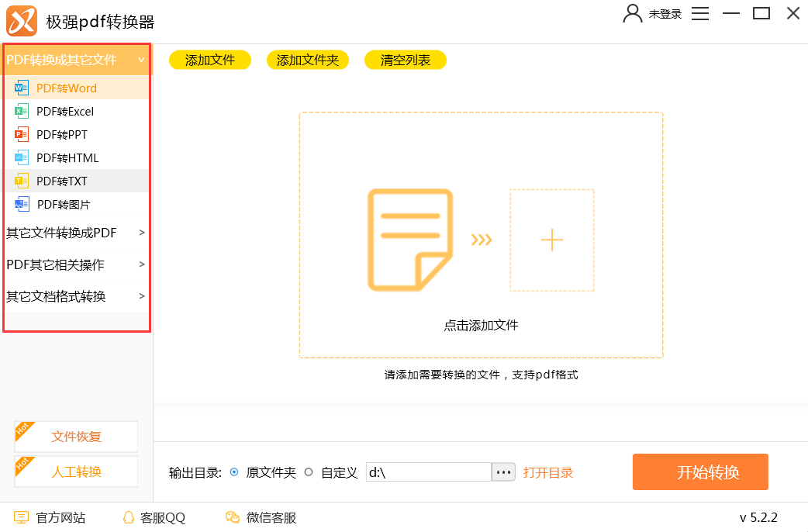Open the 未登录 user account icon
Screen dimensions: 808x532
pos(633,13)
